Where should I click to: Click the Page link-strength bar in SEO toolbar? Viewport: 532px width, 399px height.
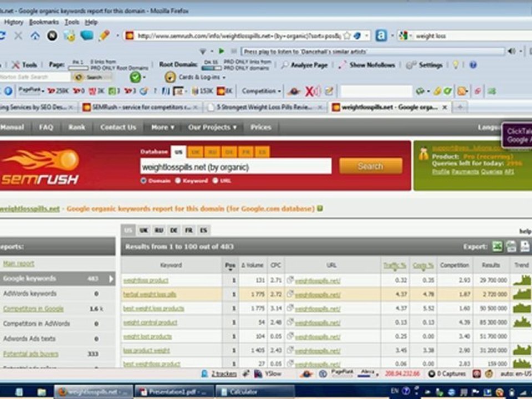[x=78, y=68]
